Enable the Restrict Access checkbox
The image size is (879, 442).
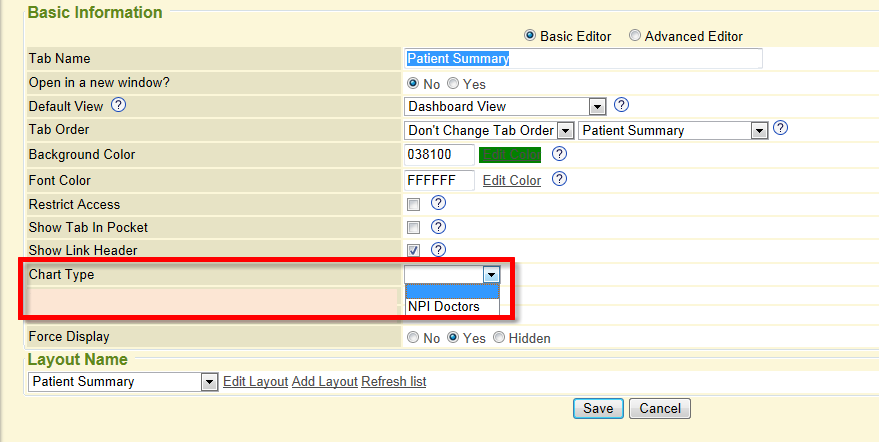click(414, 204)
